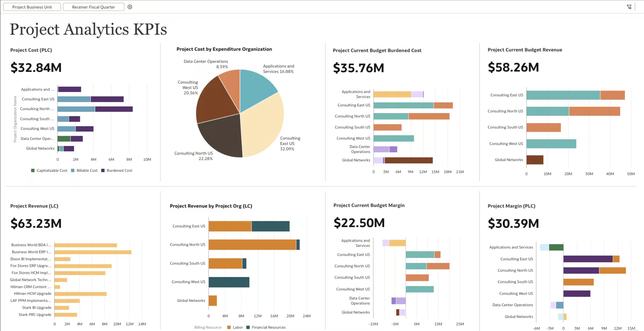Open the Receiver Fiscal Quarter filter
644x331 pixels.
[93, 7]
